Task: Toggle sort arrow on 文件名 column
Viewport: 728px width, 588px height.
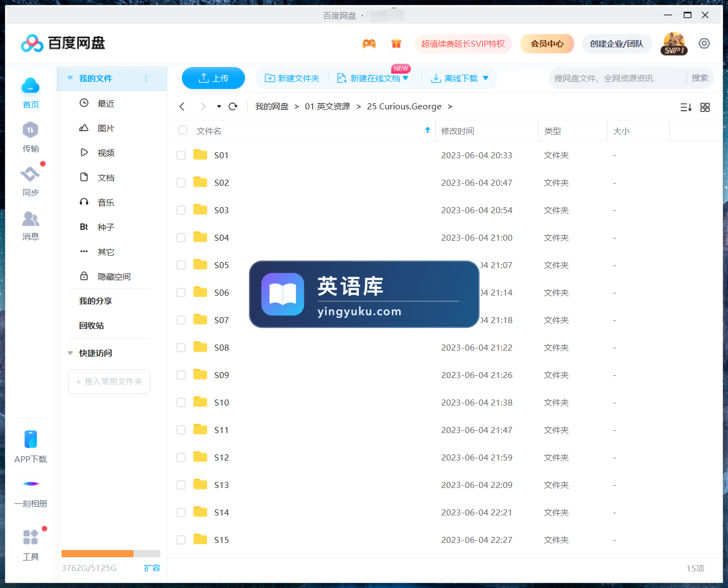Action: tap(427, 130)
